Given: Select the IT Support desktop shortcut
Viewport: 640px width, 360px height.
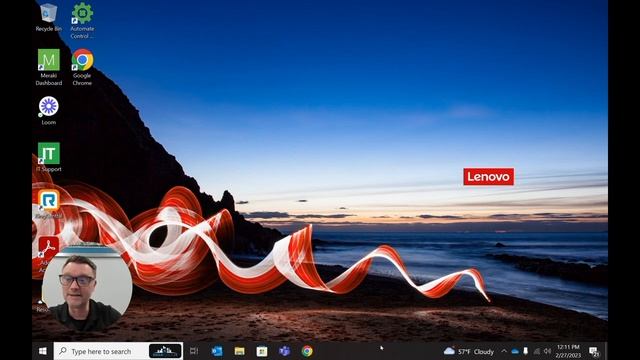Looking at the screenshot, I should (49, 157).
